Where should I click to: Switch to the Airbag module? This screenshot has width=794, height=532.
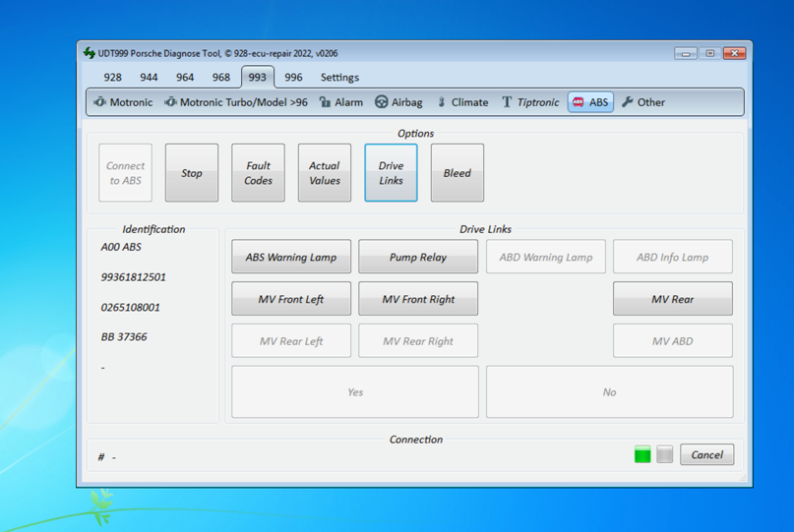pos(398,102)
